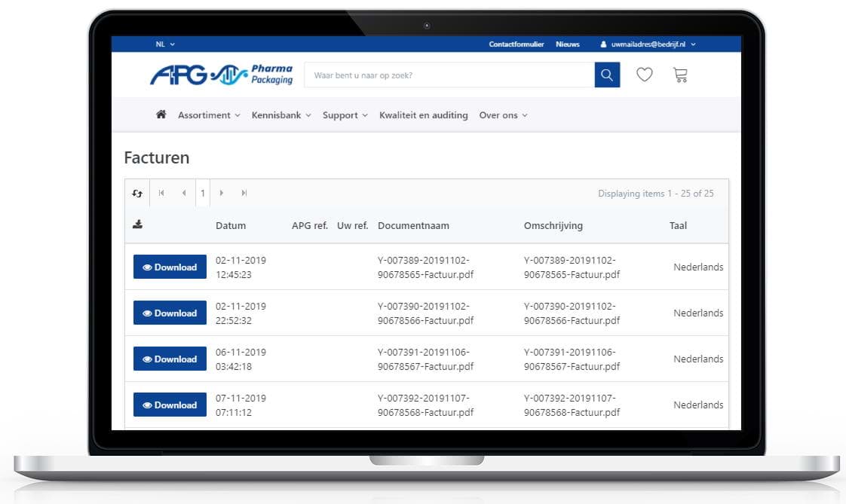Click the product search input field

click(449, 75)
